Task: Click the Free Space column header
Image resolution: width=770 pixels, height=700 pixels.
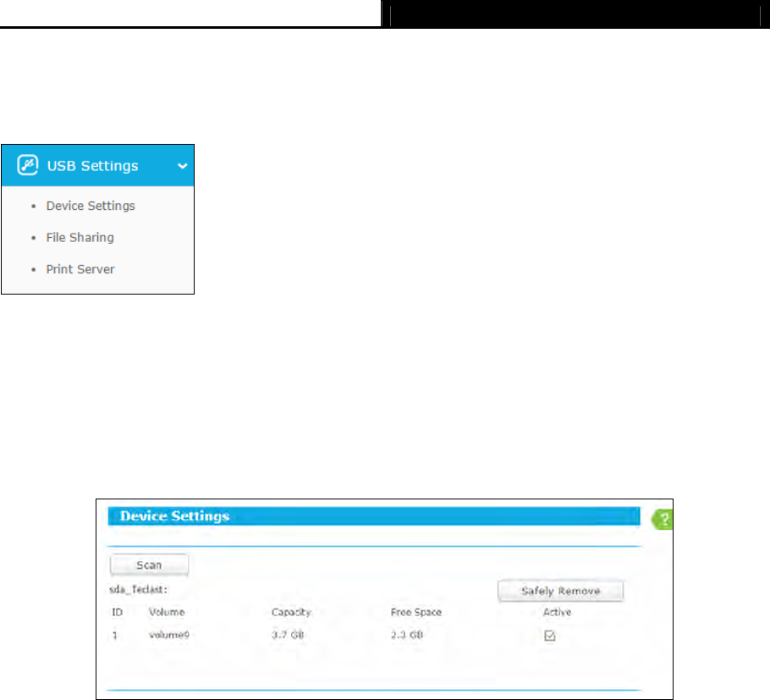Action: coord(416,612)
